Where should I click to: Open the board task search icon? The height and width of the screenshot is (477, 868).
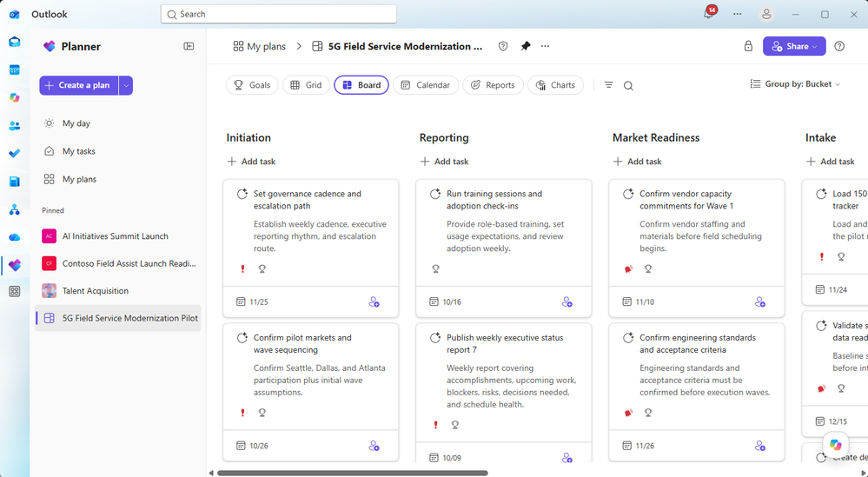pos(628,86)
